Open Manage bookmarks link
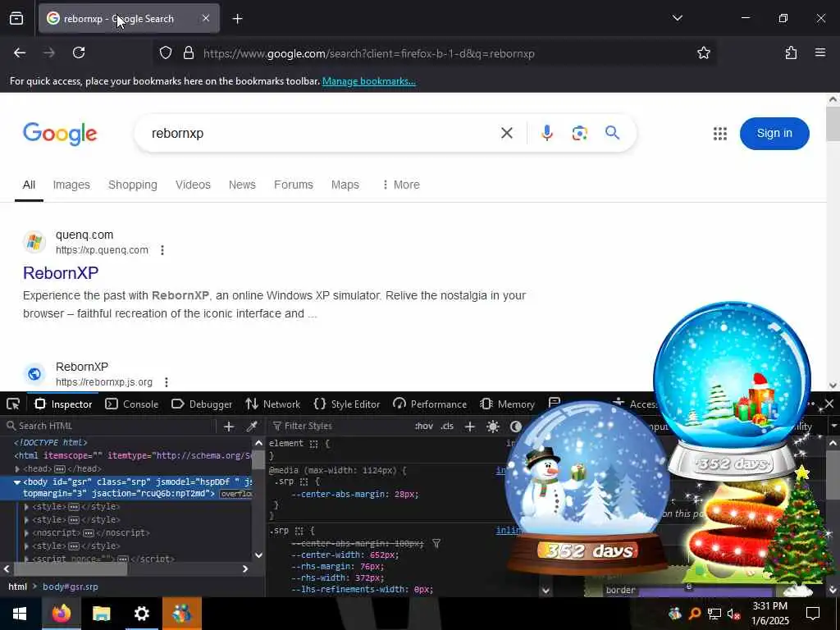 click(368, 81)
